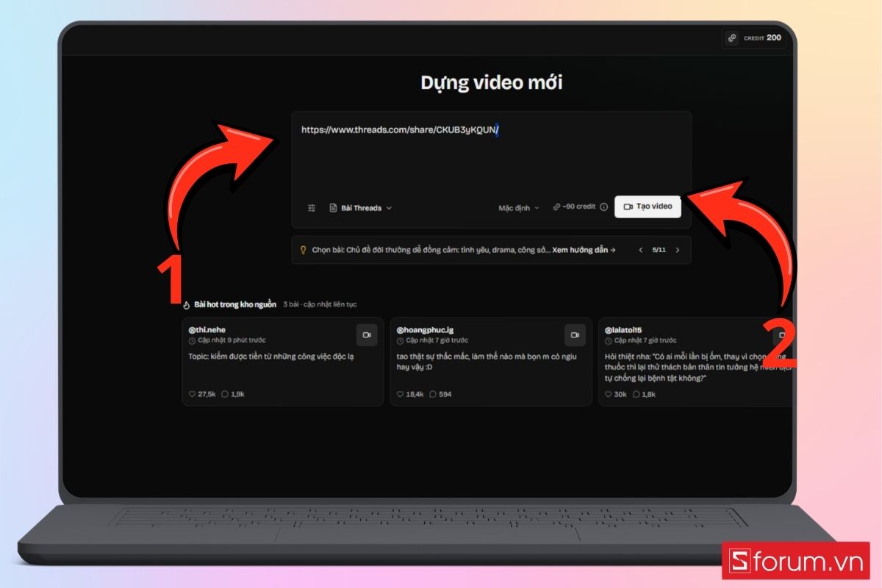The height and width of the screenshot is (588, 882).
Task: Click the ~90 credit label
Action: click(579, 207)
